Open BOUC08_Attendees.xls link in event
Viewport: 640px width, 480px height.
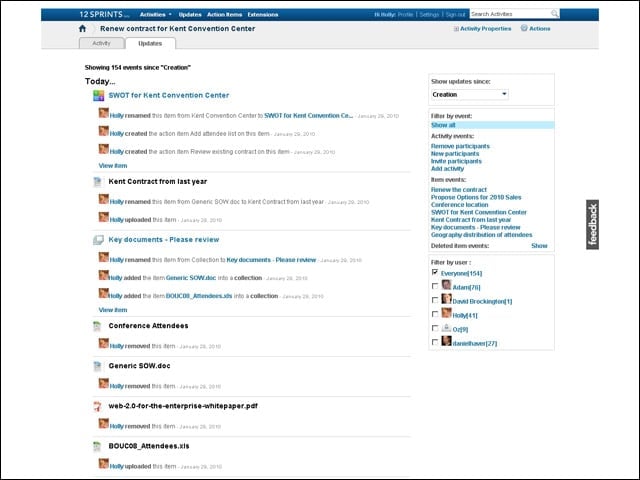pyautogui.click(x=199, y=296)
